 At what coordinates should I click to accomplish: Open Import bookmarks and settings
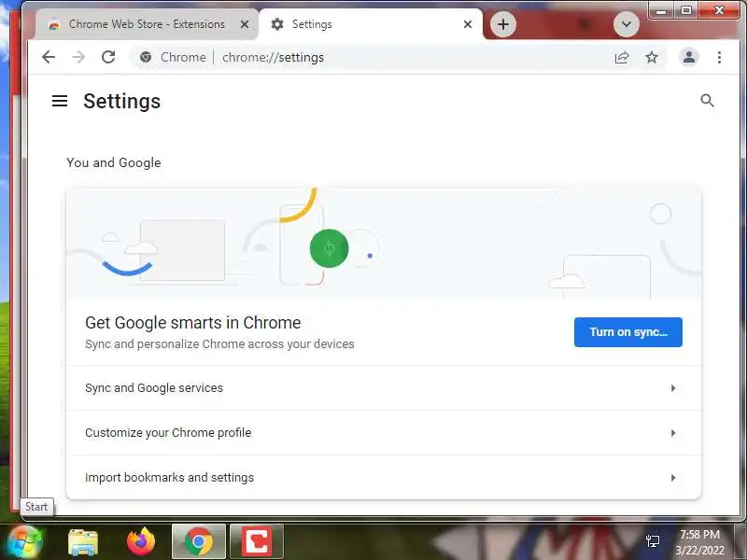(384, 477)
